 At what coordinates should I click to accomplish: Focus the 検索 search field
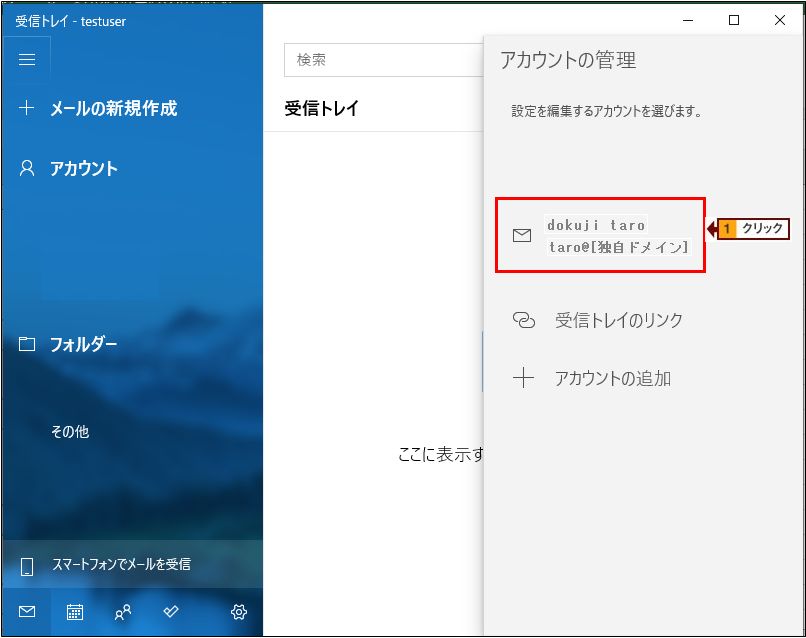point(384,60)
